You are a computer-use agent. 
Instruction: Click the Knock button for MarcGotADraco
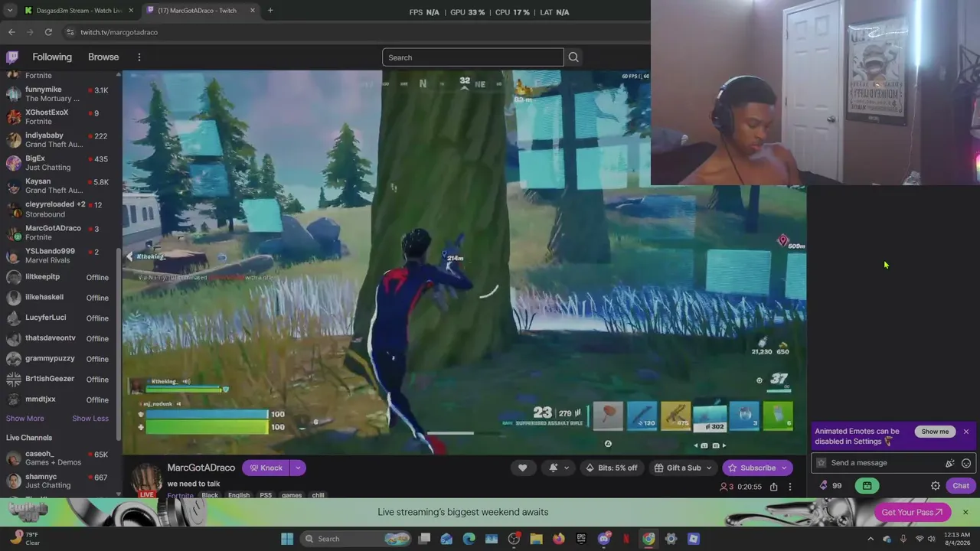click(x=266, y=468)
